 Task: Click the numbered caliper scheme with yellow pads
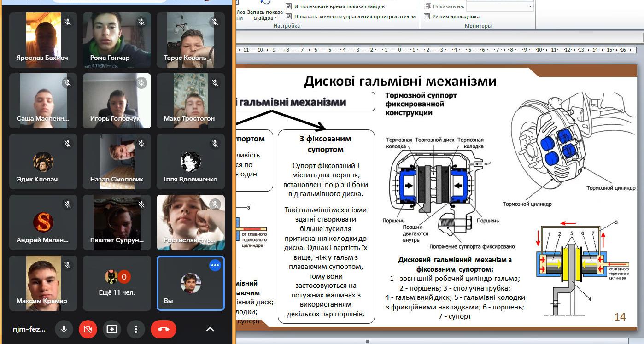[583, 268]
